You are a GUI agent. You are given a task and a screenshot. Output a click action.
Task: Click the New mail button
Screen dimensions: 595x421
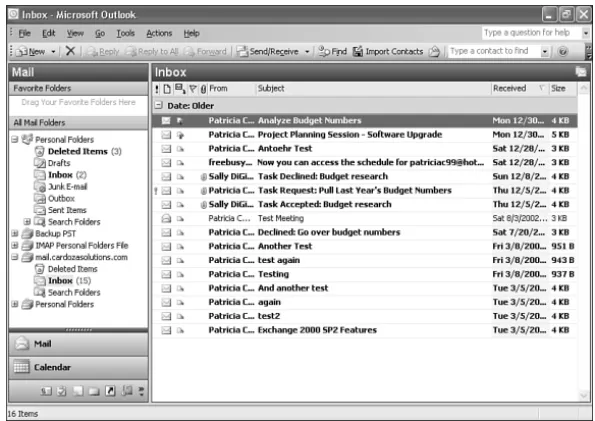click(32, 51)
